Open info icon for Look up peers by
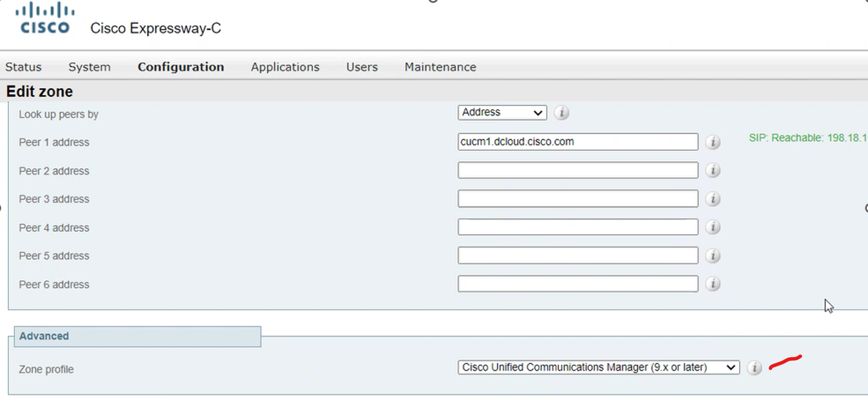 [561, 113]
